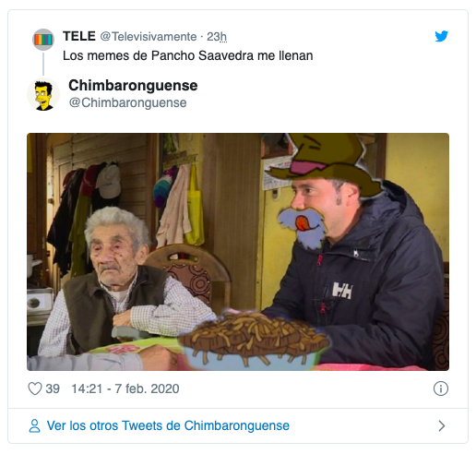Open the TELE account avatar
Viewport: 476px width, 454px height.
click(x=43, y=40)
